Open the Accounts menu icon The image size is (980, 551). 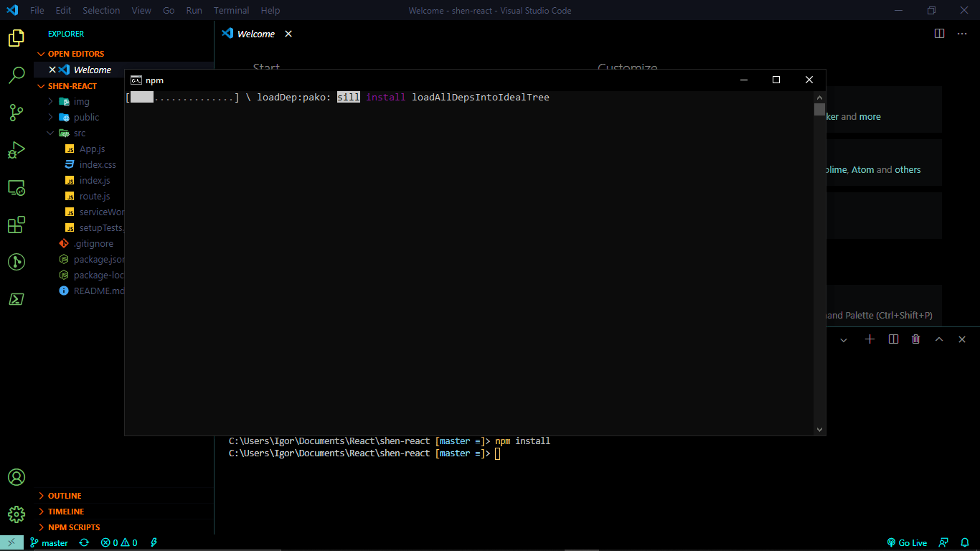(17, 477)
